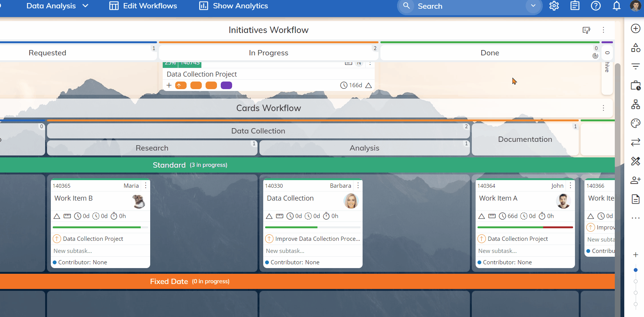Viewport: 644px width, 317px height.
Task: Open Edit Workflows
Action: point(143,6)
